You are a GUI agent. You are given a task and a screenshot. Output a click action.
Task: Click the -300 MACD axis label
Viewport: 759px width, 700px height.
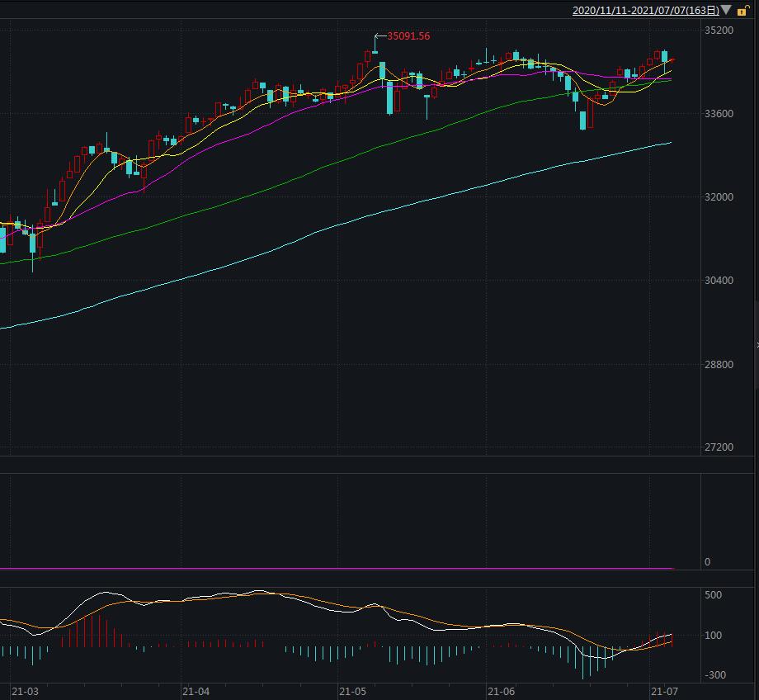click(x=714, y=674)
